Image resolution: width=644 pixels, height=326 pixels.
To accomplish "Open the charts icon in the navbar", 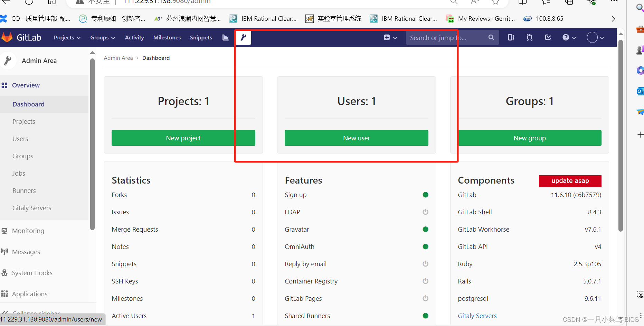I will (x=225, y=37).
